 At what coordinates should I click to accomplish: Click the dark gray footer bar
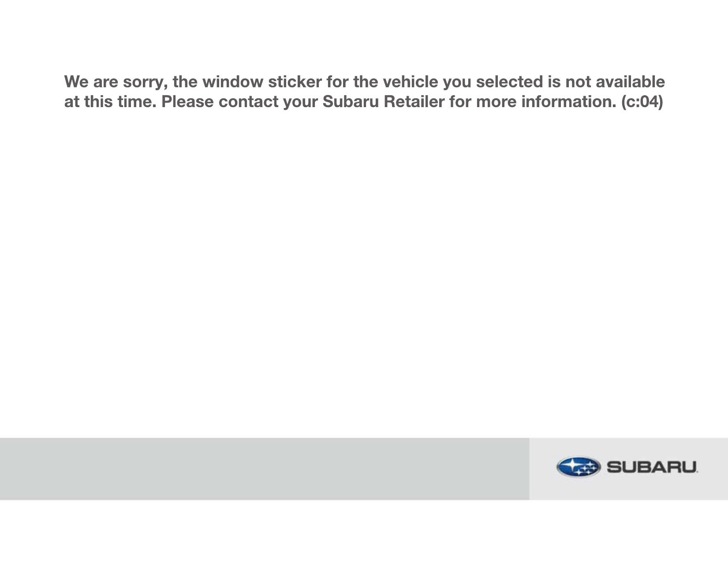click(265, 469)
